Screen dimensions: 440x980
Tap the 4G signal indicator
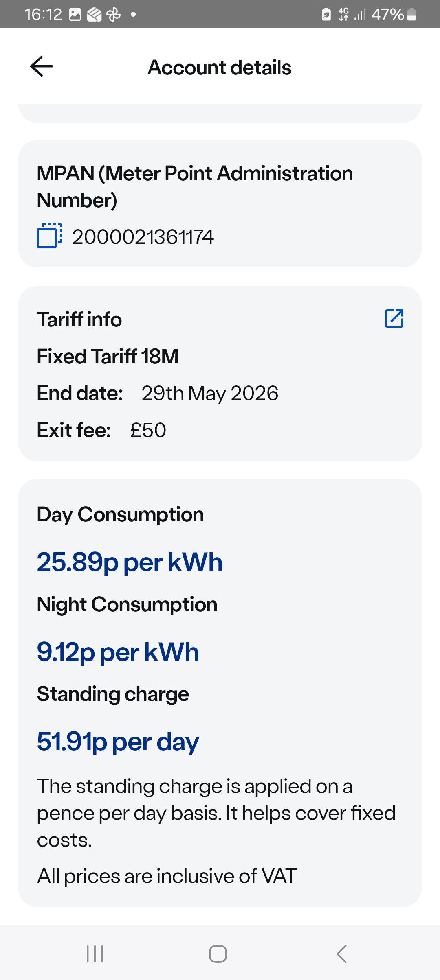click(343, 14)
